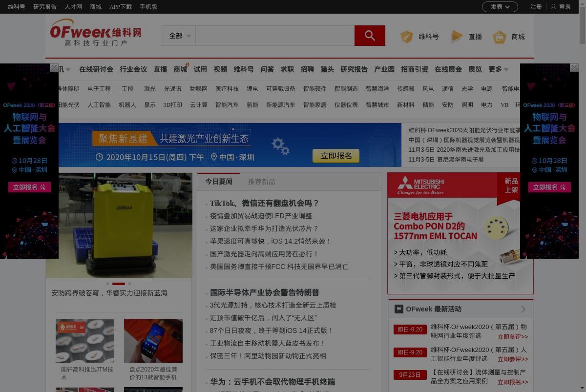
Task: Open thumbnail for 国轩高科推出JTM技术
Action: (x=85, y=341)
